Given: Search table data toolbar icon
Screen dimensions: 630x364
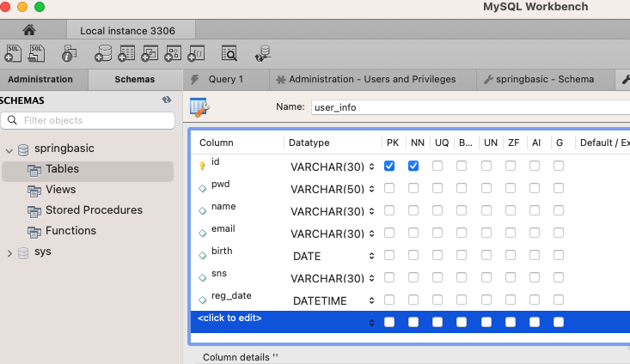Looking at the screenshot, I should [229, 53].
